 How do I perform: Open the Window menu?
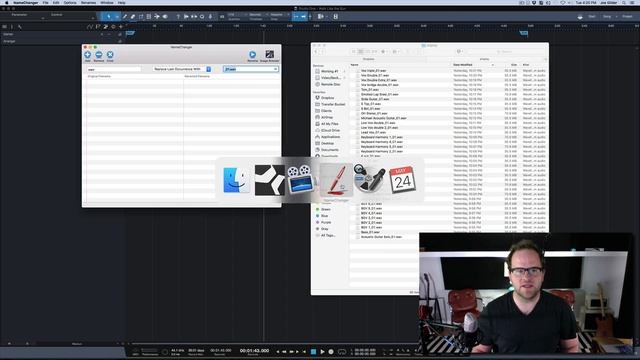coord(107,3)
